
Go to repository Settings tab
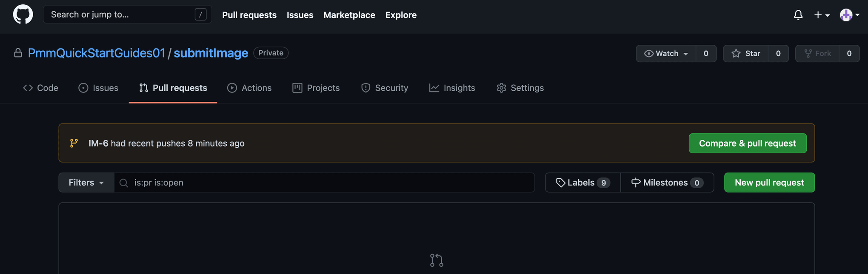tap(520, 88)
